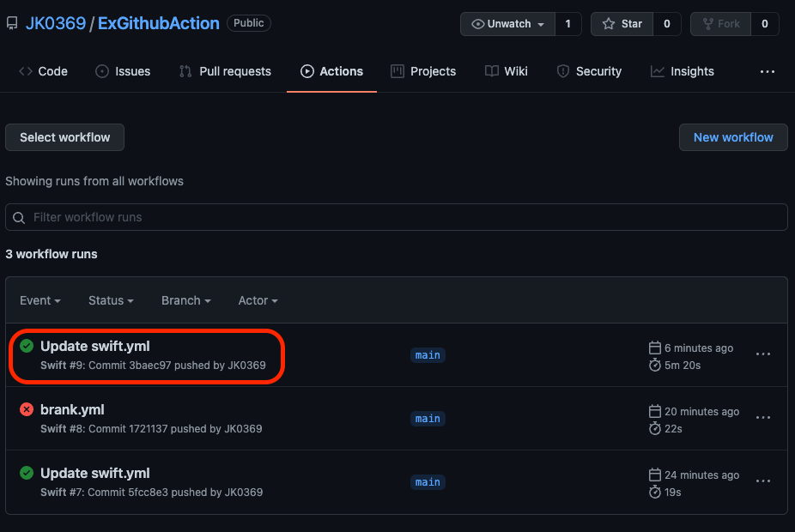Open the brank.yml workflow run
The height and width of the screenshot is (532, 795).
[x=72, y=409]
